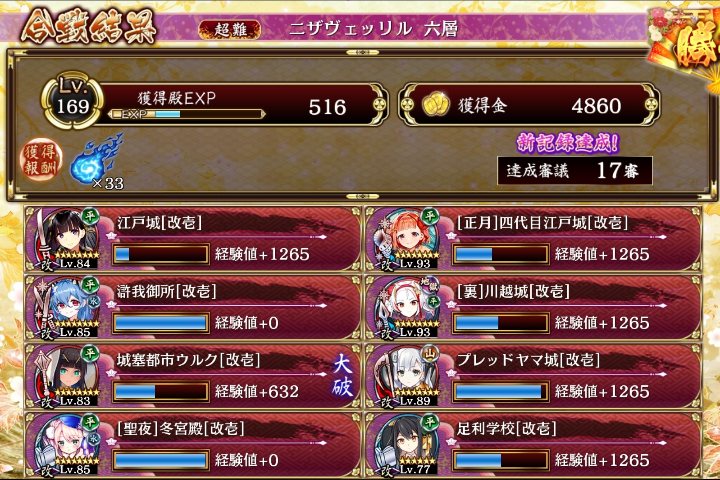
Task: Click the Lv. 169 player level badge
Action: pyautogui.click(x=72, y=100)
